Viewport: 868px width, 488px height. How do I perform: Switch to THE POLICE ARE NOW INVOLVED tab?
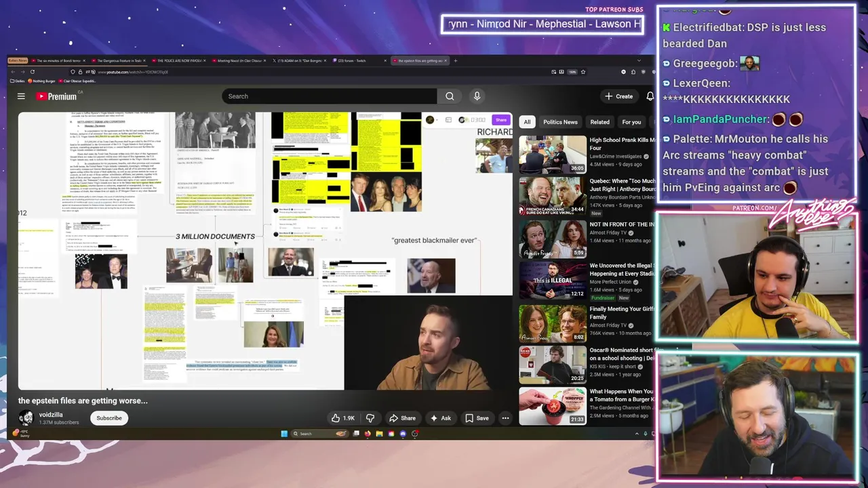pos(180,60)
